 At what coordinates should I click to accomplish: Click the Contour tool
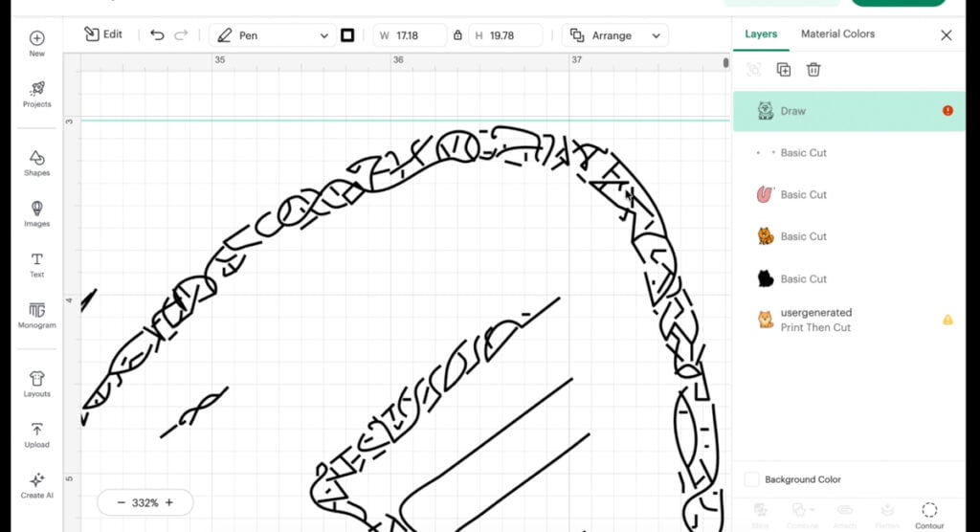coord(929,515)
